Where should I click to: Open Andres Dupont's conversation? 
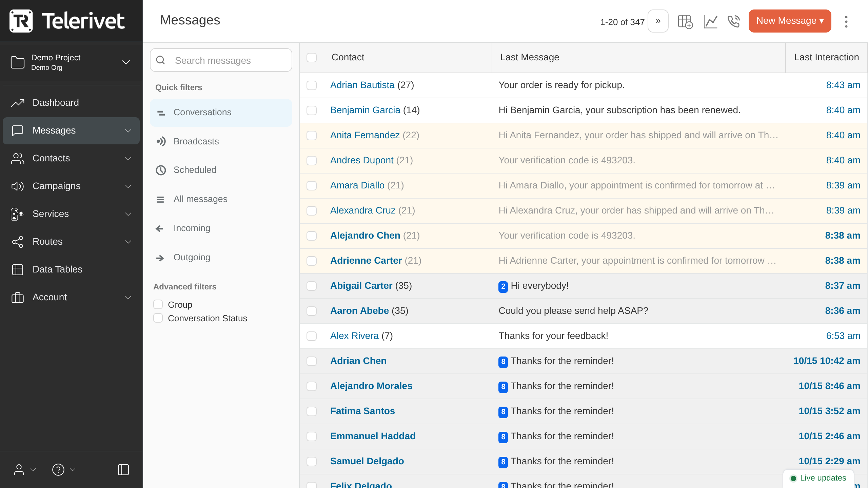pos(362,160)
